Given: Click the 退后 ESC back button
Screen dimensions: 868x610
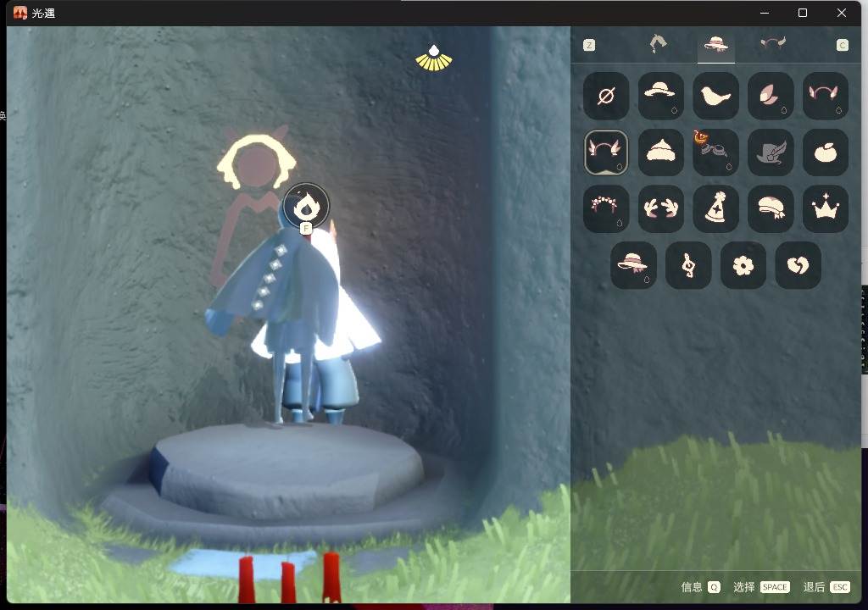Looking at the screenshot, I should (826, 587).
